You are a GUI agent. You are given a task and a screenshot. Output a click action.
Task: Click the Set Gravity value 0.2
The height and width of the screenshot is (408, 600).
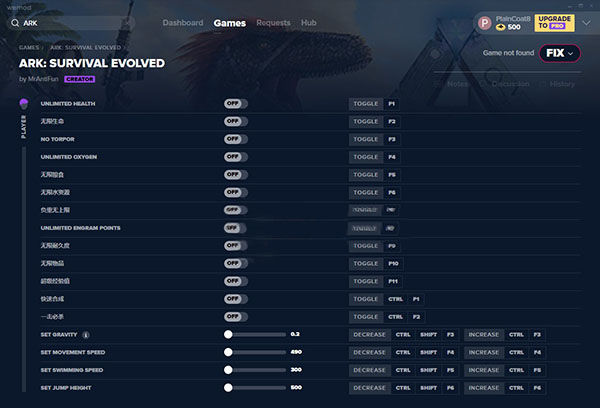click(x=295, y=334)
